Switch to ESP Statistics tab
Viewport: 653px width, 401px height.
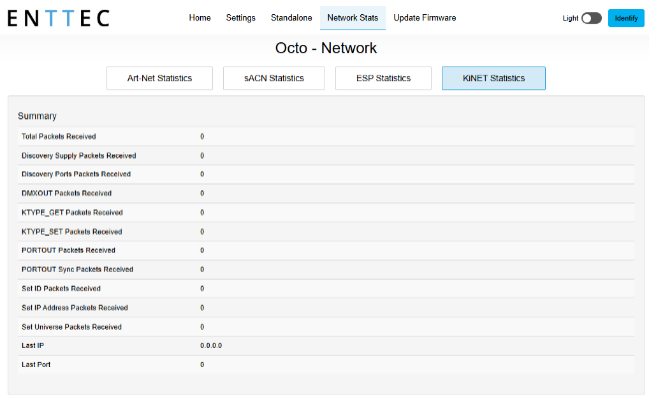click(x=383, y=78)
